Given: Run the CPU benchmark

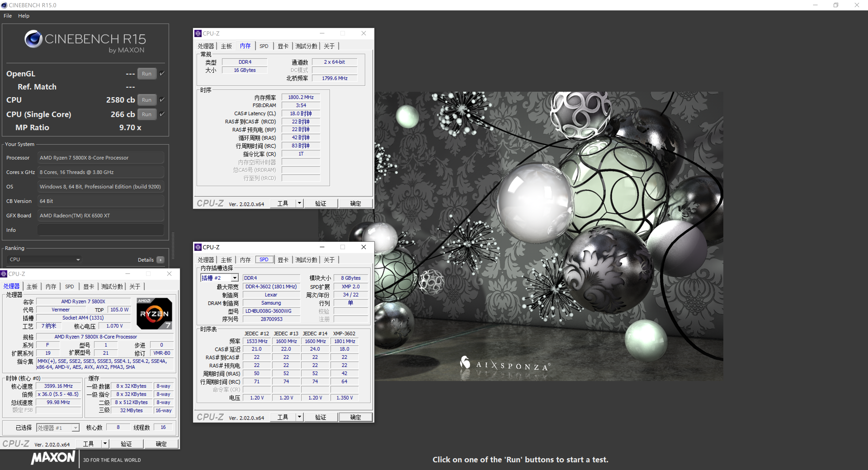Looking at the screenshot, I should [146, 100].
